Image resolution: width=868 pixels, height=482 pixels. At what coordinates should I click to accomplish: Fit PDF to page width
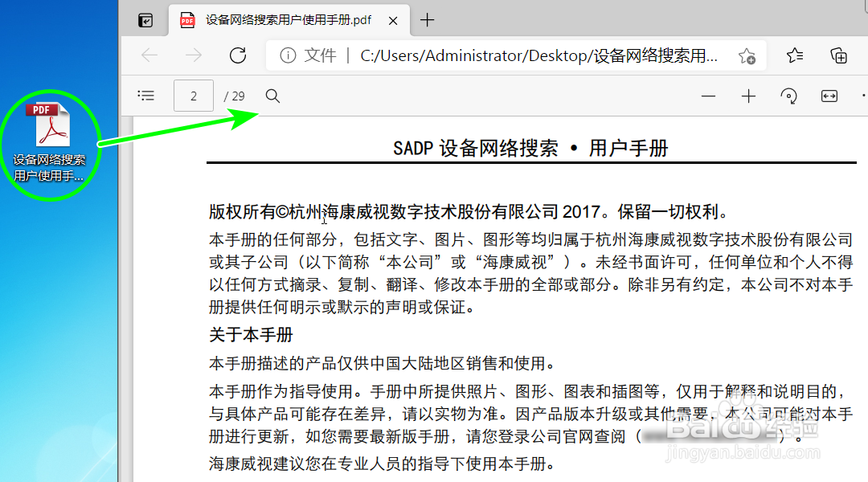click(x=829, y=96)
